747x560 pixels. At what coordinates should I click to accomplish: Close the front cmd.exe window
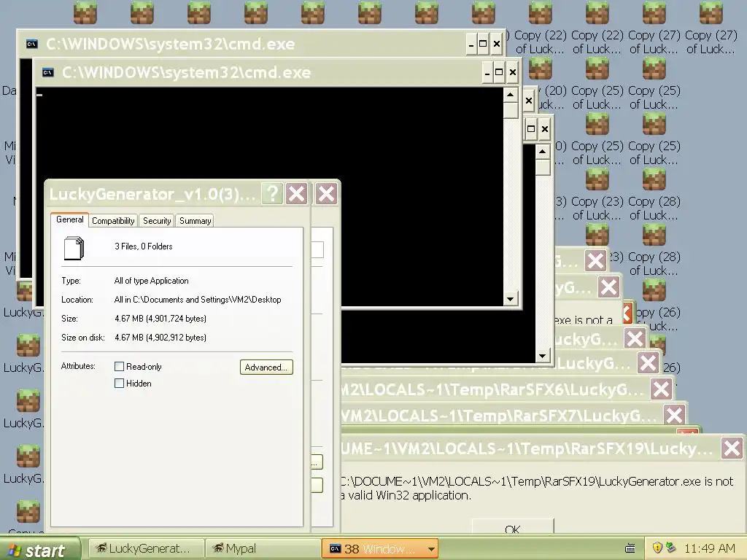pyautogui.click(x=513, y=72)
